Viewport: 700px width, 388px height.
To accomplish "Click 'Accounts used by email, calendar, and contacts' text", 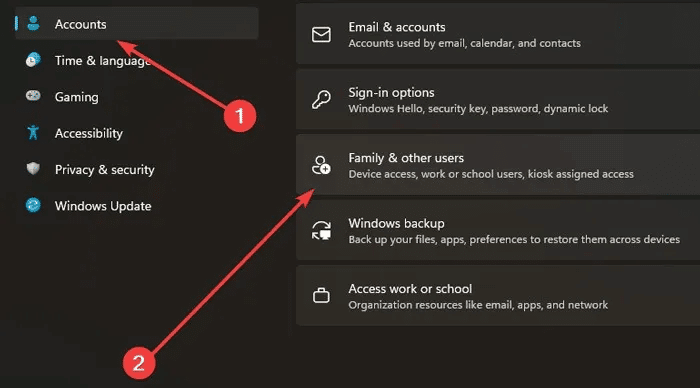I will [x=464, y=43].
